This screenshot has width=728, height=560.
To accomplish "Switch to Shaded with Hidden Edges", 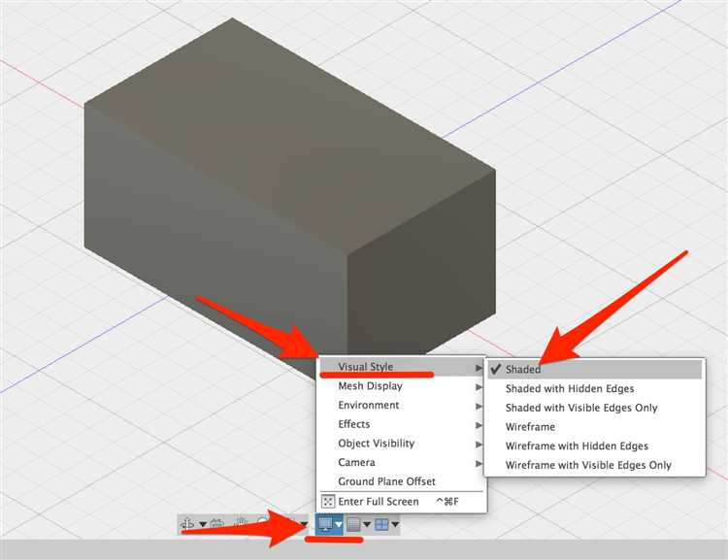I will 569,388.
